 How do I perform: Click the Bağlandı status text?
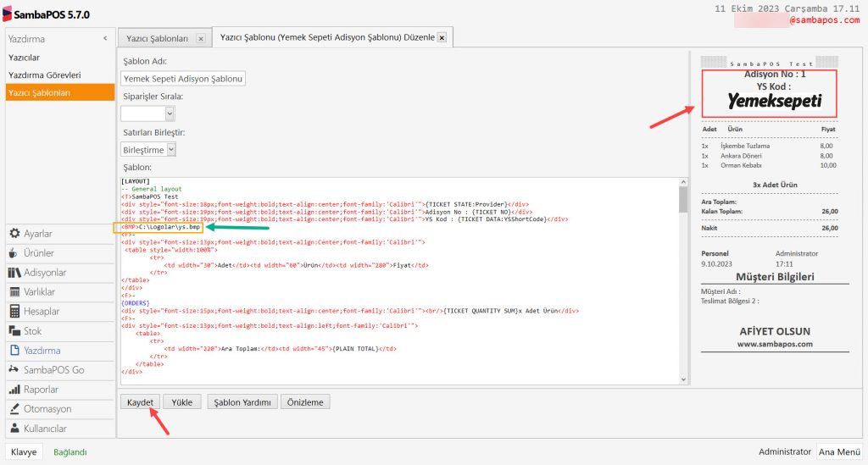coord(70,452)
